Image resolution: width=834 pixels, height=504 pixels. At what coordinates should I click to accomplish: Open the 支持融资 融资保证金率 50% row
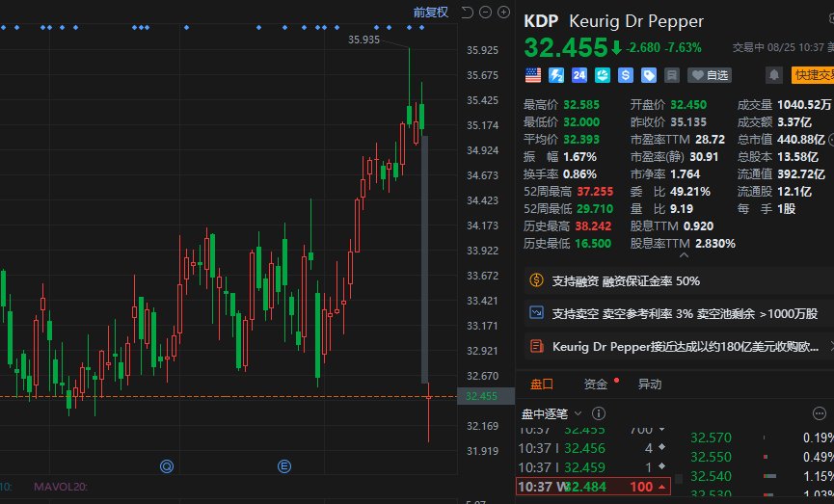[x=679, y=281]
